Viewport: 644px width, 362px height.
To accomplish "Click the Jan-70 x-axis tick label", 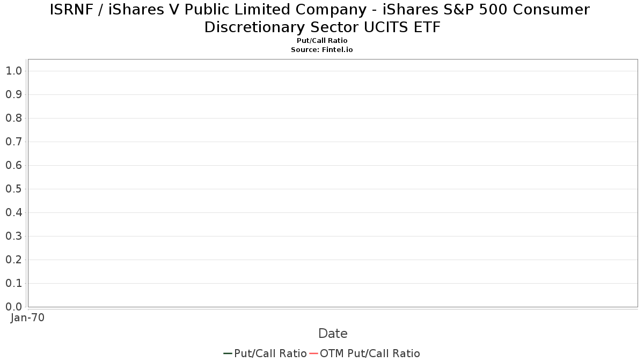I will pos(28,317).
